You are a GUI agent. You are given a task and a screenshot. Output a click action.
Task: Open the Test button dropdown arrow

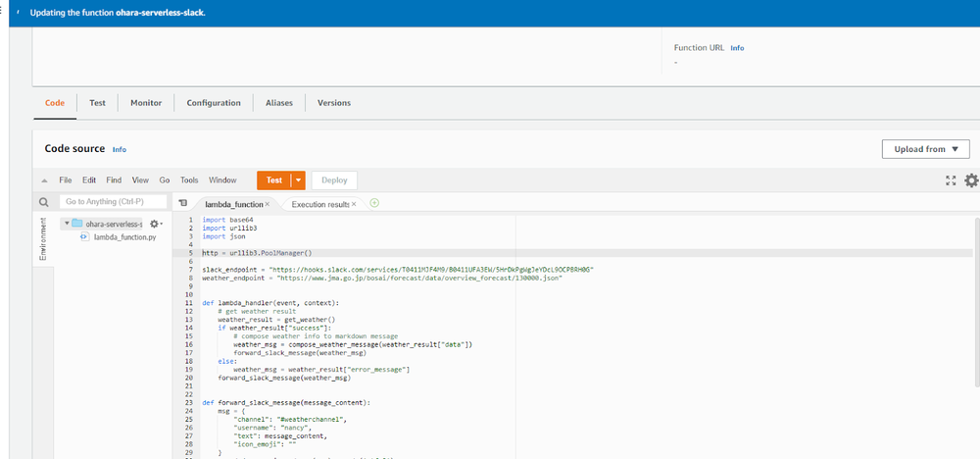point(298,180)
